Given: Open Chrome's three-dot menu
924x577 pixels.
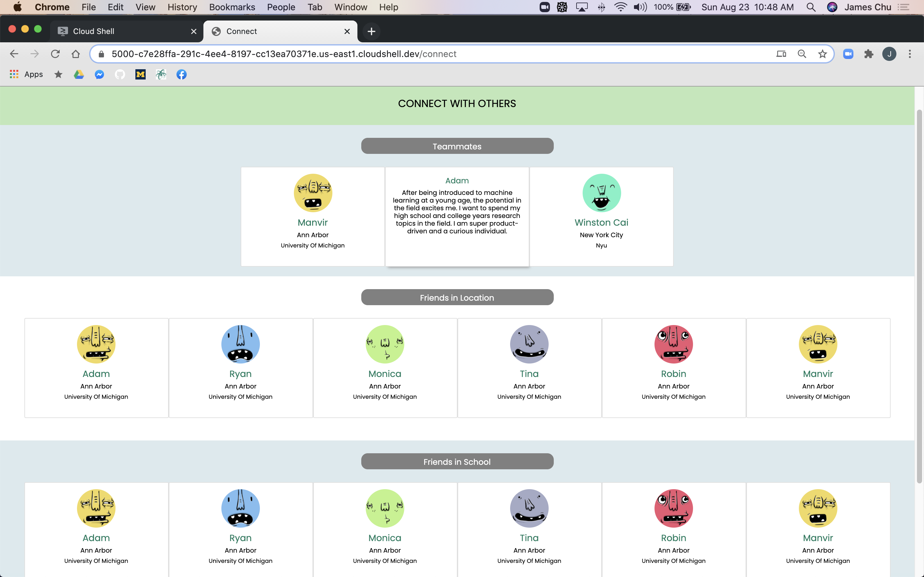Looking at the screenshot, I should coord(910,54).
